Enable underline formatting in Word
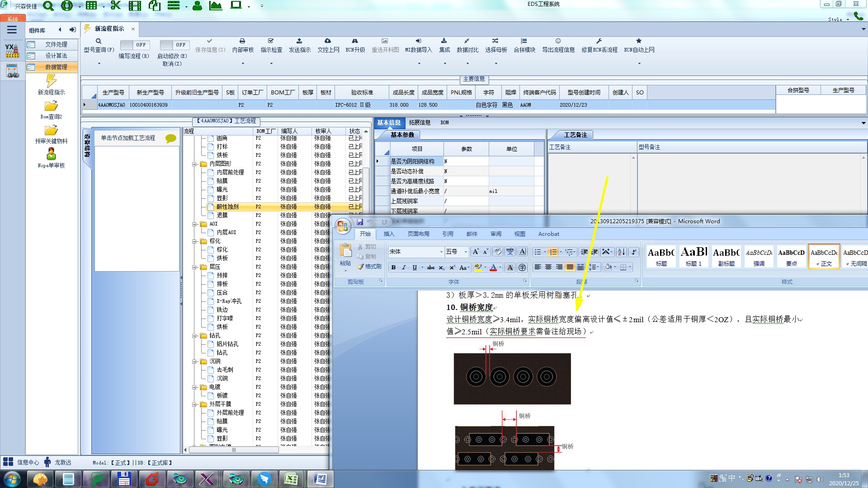The height and width of the screenshot is (488, 868). [x=415, y=267]
